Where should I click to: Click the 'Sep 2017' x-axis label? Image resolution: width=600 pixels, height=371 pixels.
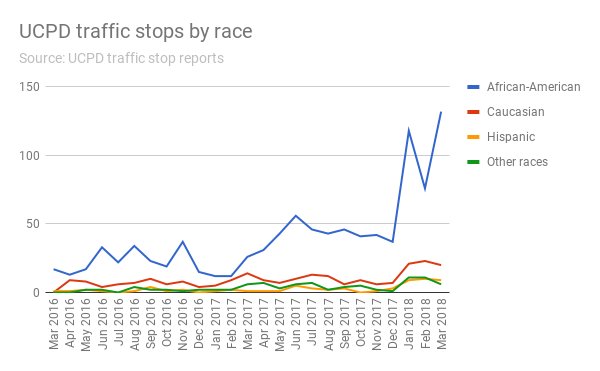[344, 324]
